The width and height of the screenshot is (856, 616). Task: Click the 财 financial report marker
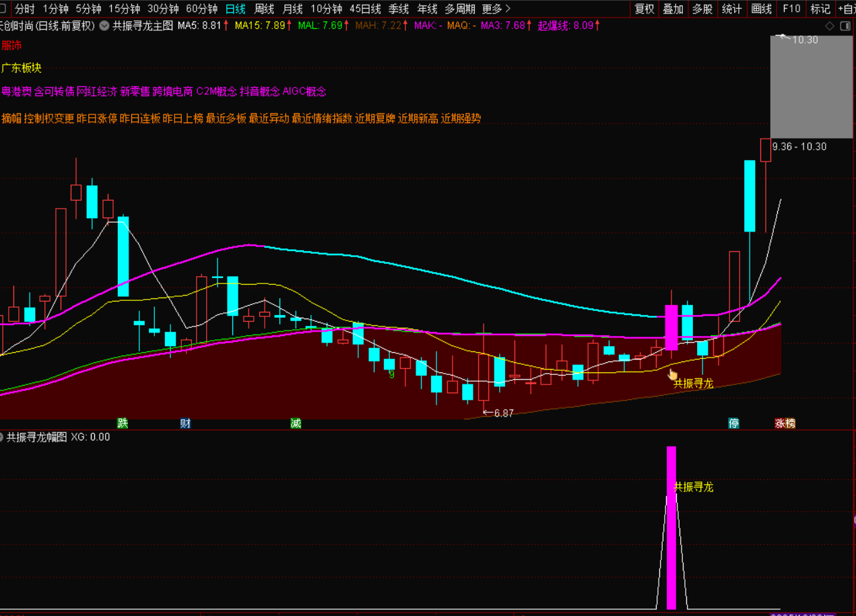coord(185,423)
